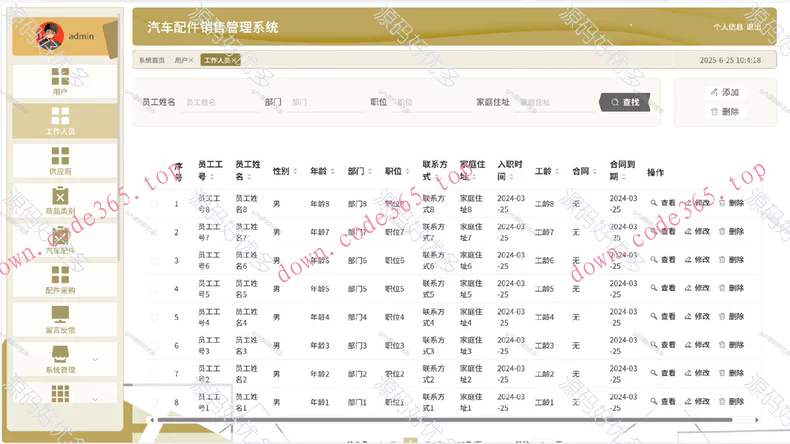Click cell text 职位2
Screen dimensions: 790x444
(395, 374)
